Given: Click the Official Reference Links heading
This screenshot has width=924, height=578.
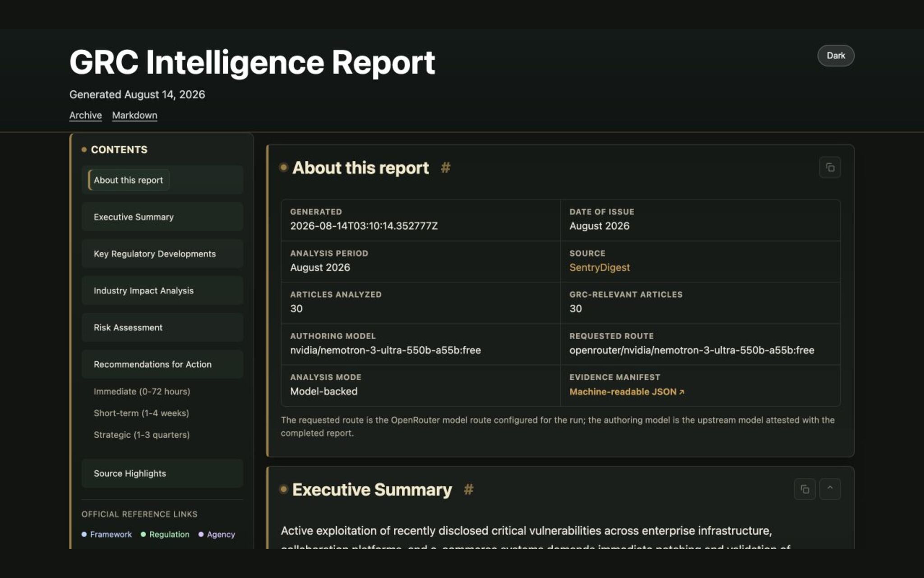Looking at the screenshot, I should click(x=139, y=514).
